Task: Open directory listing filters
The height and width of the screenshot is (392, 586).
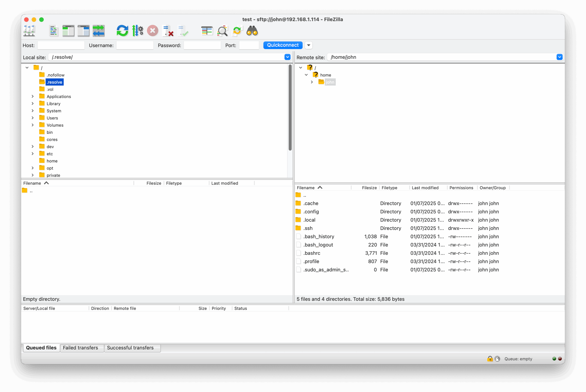Action: click(207, 30)
